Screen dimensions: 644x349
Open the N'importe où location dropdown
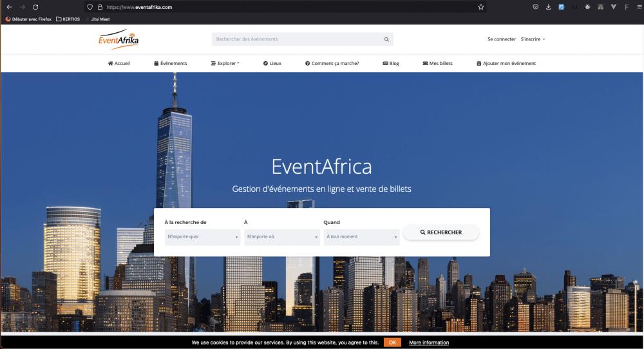(282, 237)
